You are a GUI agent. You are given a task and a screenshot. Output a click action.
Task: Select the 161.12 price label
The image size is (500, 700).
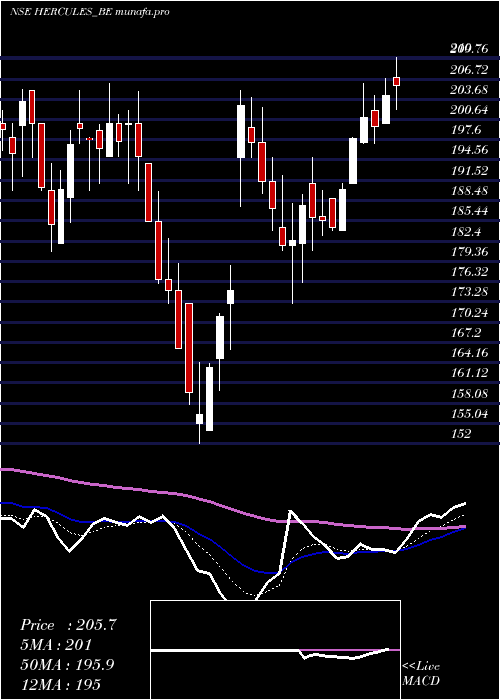point(469,373)
